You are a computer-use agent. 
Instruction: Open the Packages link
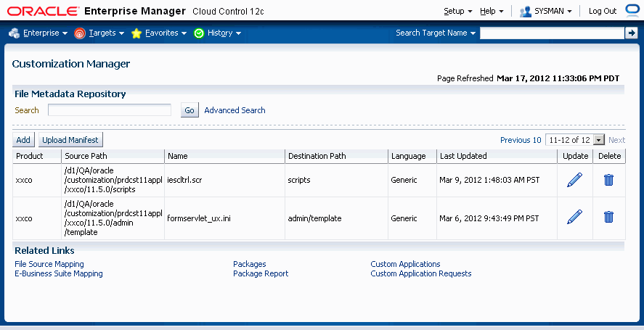pos(249,264)
